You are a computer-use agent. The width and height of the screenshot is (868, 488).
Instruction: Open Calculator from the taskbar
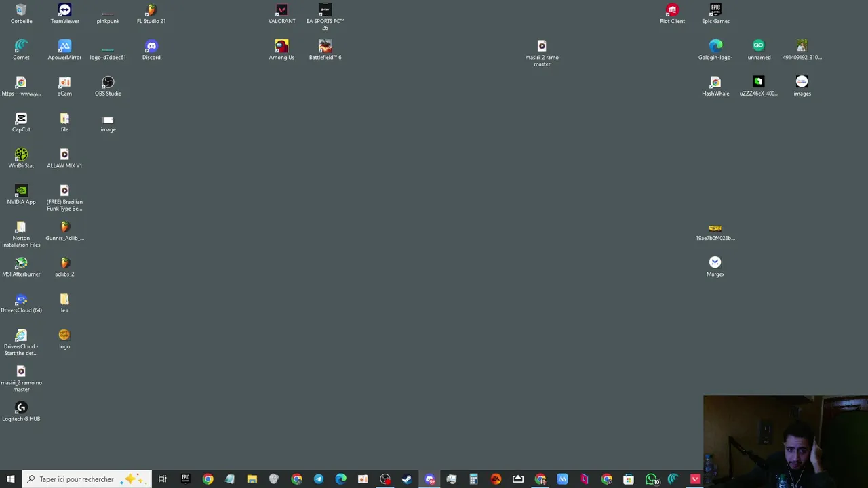click(473, 479)
